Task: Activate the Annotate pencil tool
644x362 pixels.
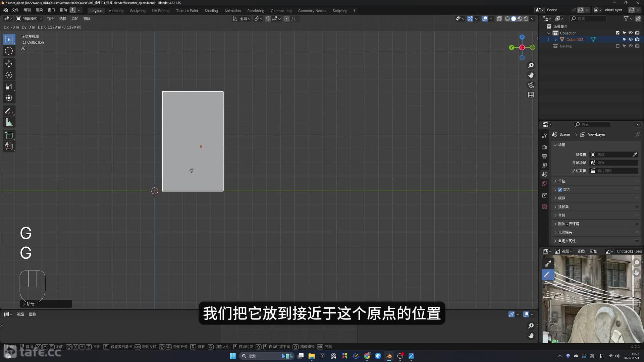Action: (9, 111)
